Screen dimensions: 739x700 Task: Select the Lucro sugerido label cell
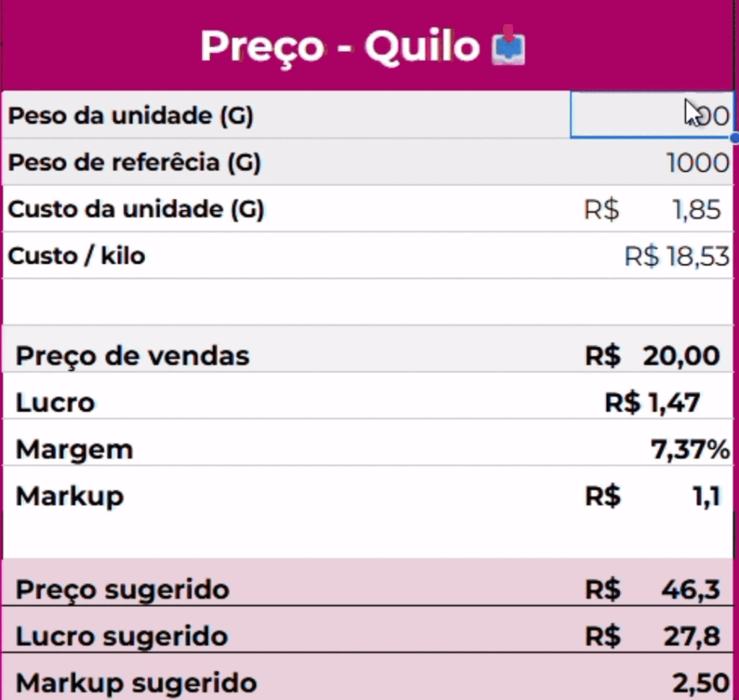122,636
